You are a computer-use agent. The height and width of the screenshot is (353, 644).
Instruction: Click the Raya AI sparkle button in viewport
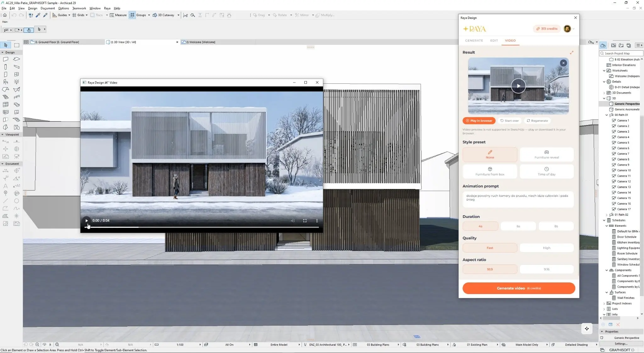click(x=587, y=328)
